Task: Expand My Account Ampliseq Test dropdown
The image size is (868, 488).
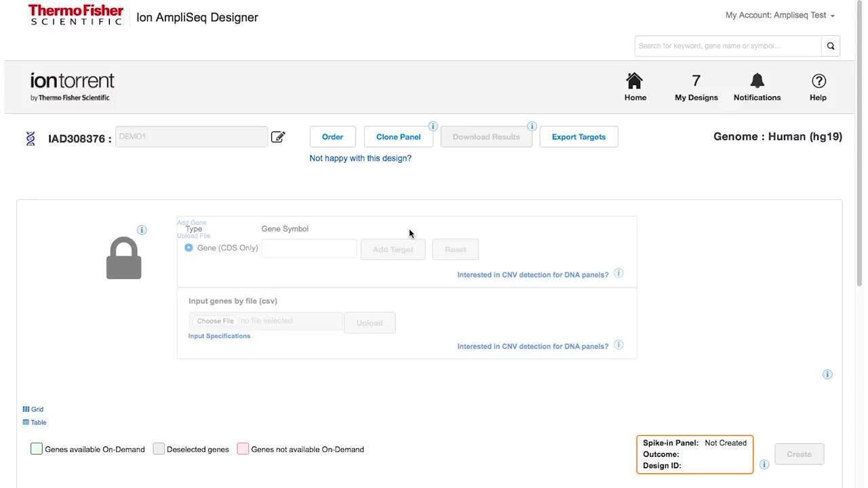Action: tap(779, 15)
